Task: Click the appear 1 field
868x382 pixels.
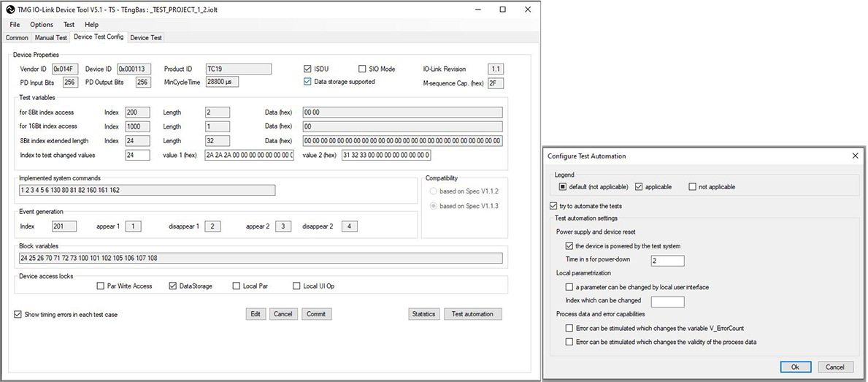Action: [x=133, y=226]
